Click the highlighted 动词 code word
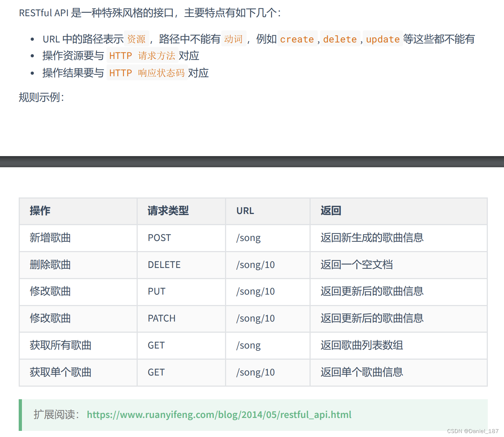 [234, 39]
